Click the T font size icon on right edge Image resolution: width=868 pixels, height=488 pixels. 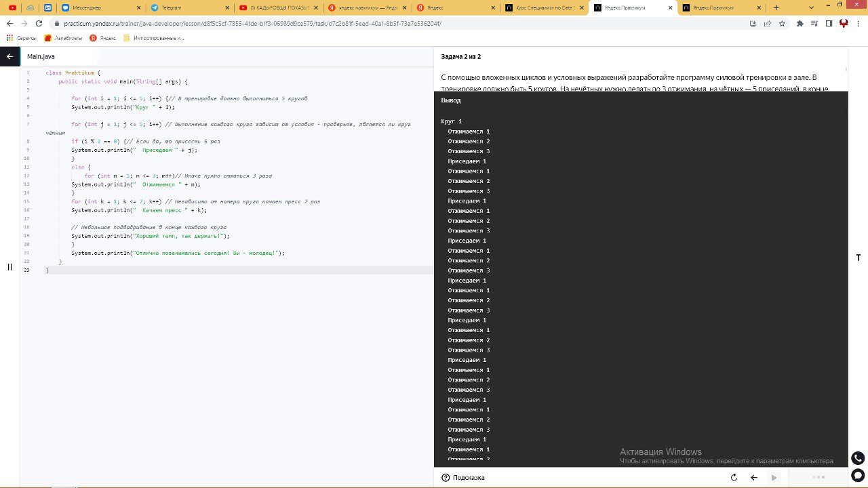(x=859, y=258)
